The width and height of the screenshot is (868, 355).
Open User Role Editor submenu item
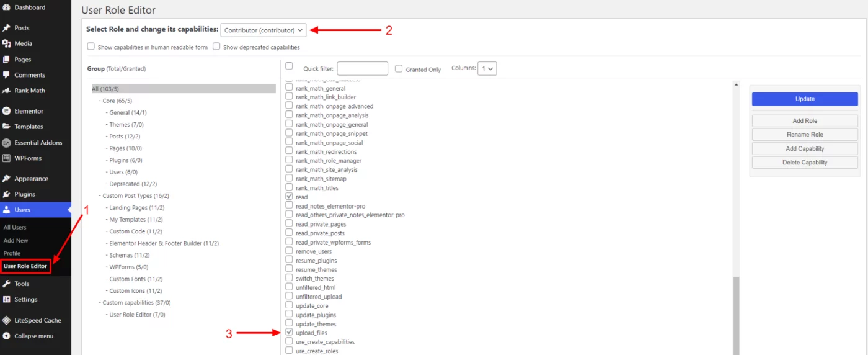[25, 266]
